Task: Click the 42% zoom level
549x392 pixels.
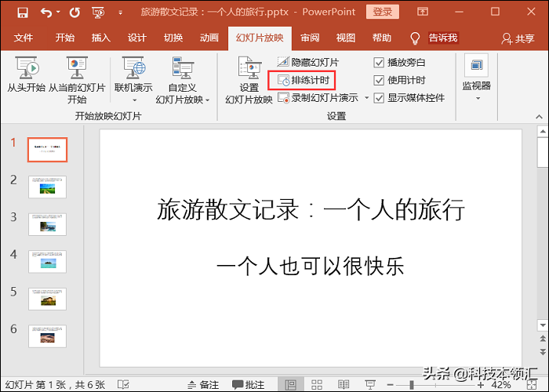Action: (x=501, y=385)
